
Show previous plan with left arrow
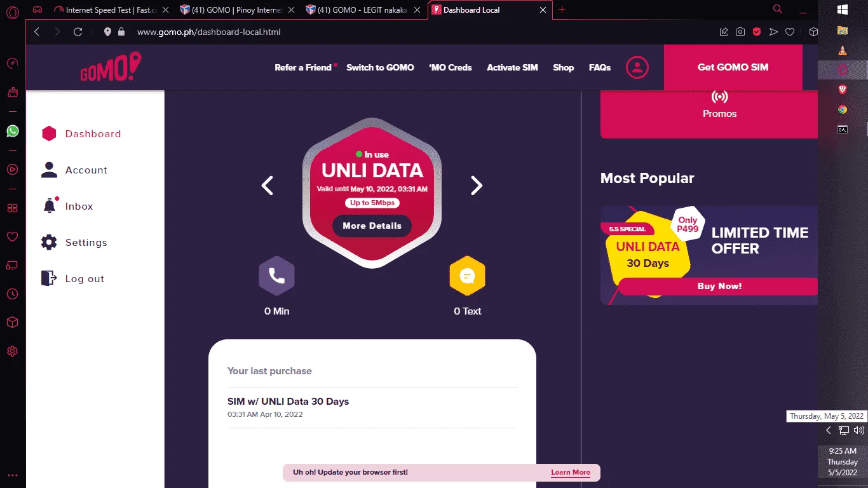coord(268,186)
